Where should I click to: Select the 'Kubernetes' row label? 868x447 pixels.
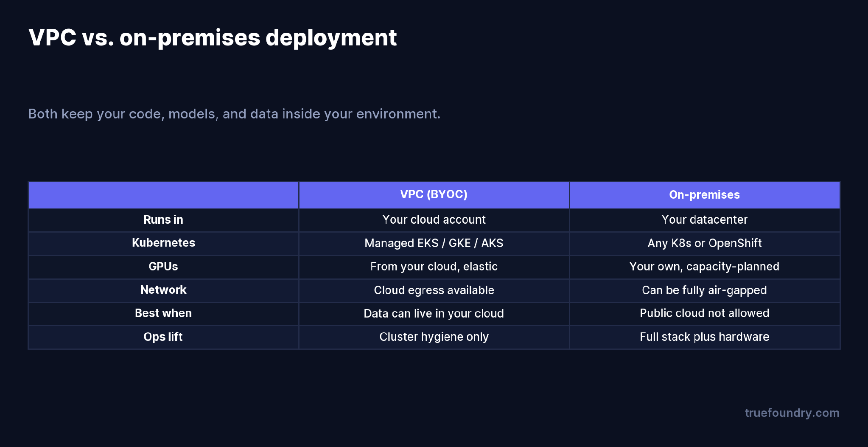[163, 243]
